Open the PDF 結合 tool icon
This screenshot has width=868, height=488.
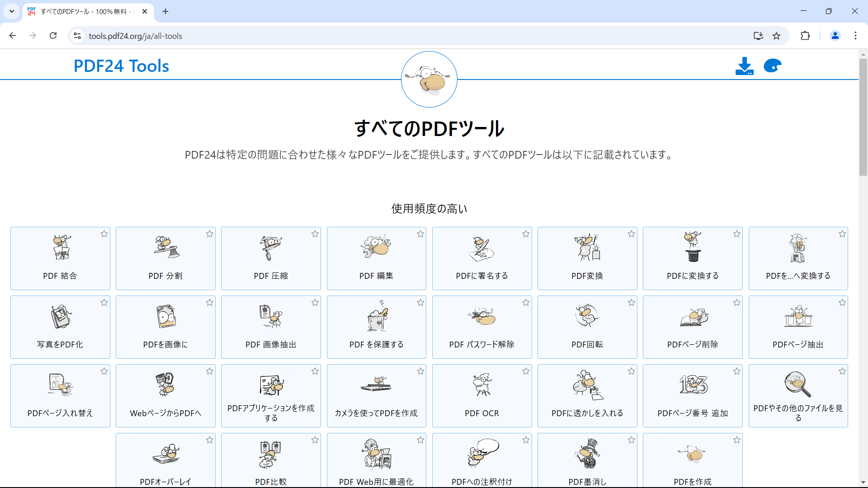[61, 248]
